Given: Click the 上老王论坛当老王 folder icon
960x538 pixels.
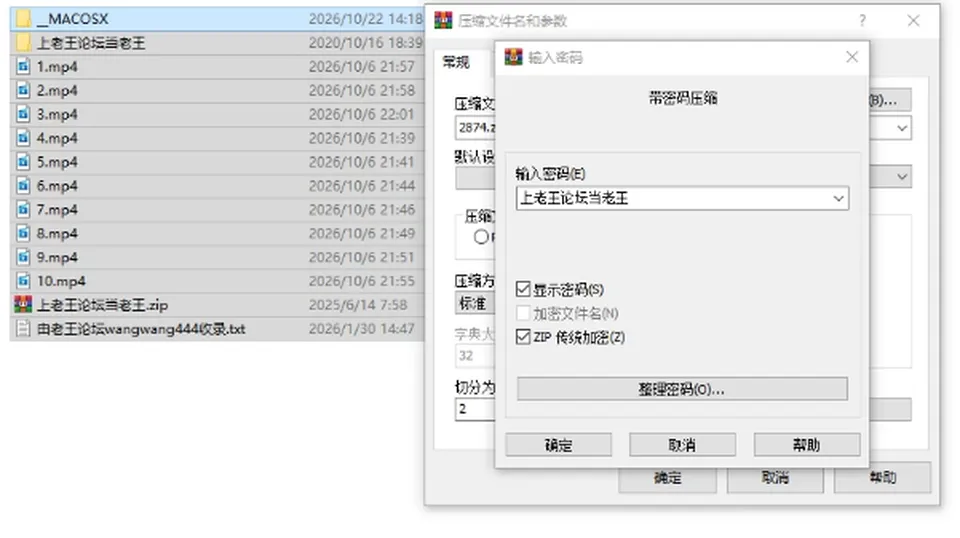Looking at the screenshot, I should (23, 43).
